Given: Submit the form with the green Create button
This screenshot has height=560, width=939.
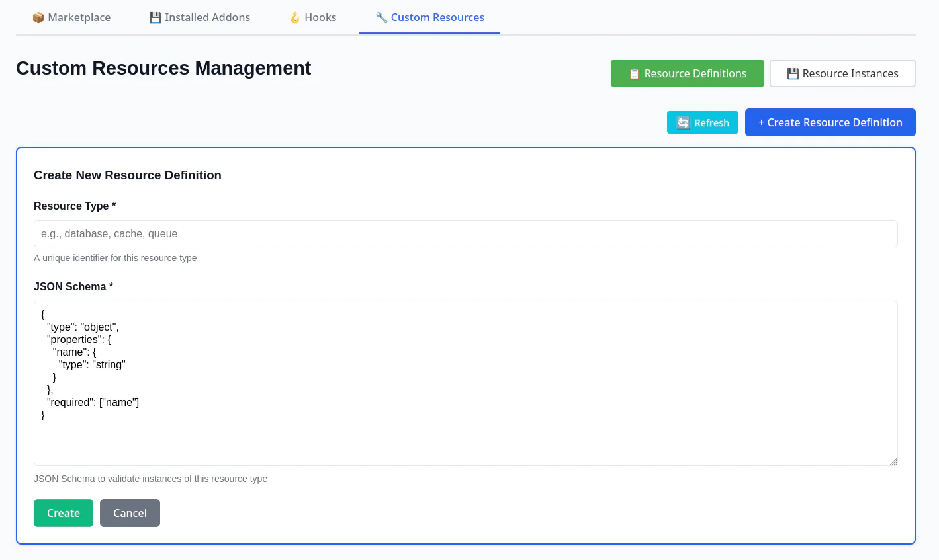Looking at the screenshot, I should [x=64, y=513].
